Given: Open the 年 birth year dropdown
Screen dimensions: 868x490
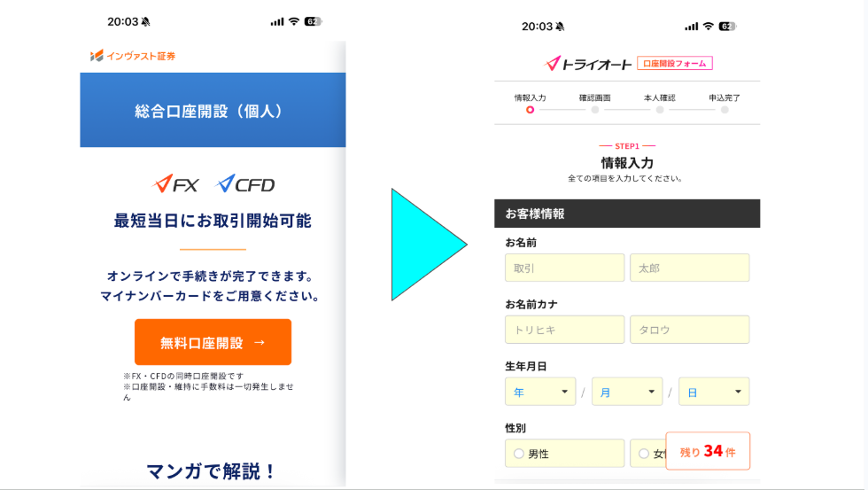Looking at the screenshot, I should [x=540, y=392].
